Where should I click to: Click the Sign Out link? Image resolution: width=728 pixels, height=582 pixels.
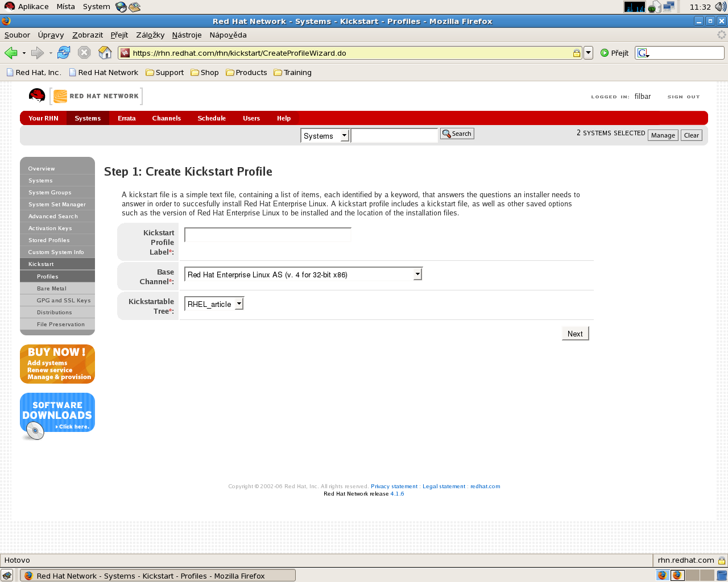click(x=684, y=97)
